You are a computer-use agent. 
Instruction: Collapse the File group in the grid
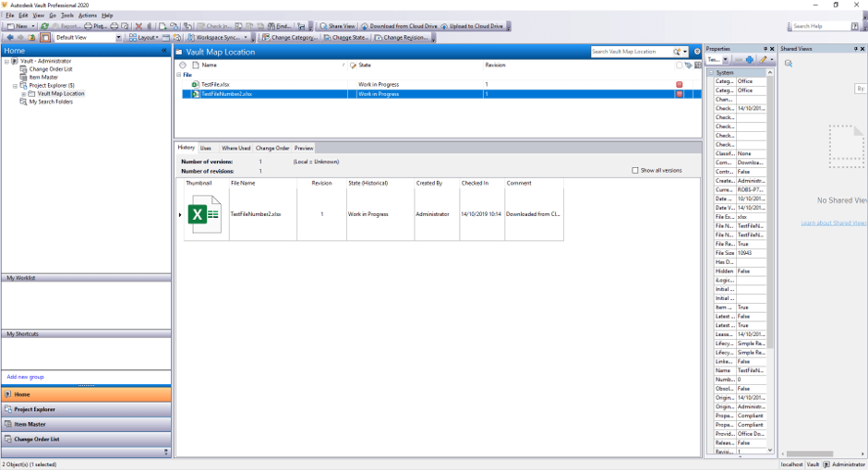click(179, 75)
